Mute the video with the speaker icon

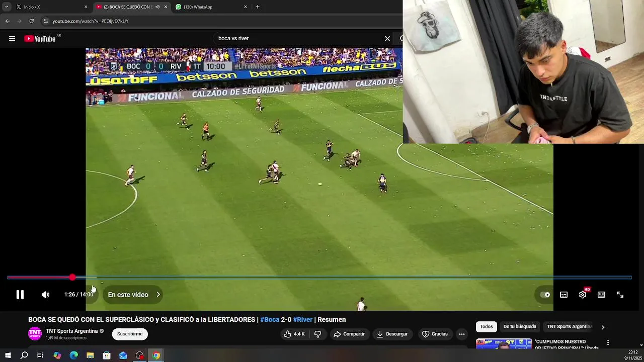(x=45, y=295)
